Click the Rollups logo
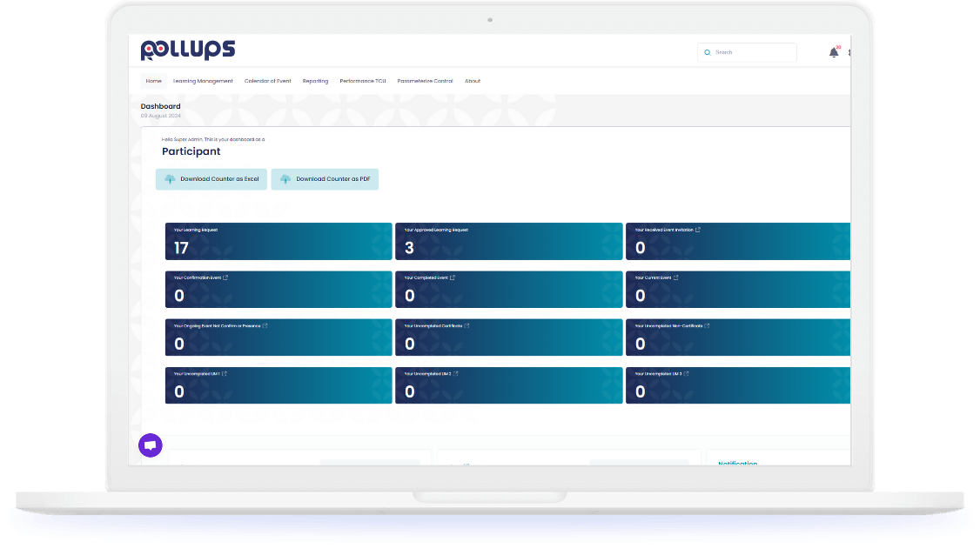The height and width of the screenshot is (548, 980). coord(188,50)
